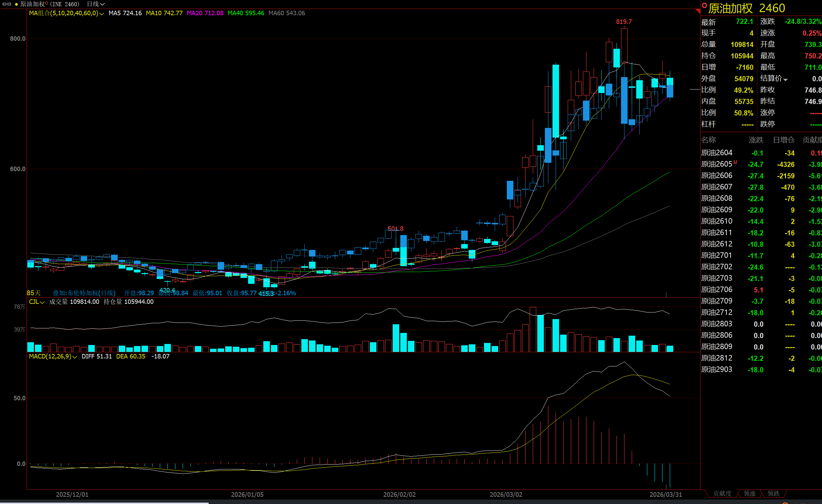Click the chain link icon at top-left
822x504 pixels.
pyautogui.click(x=7, y=4)
